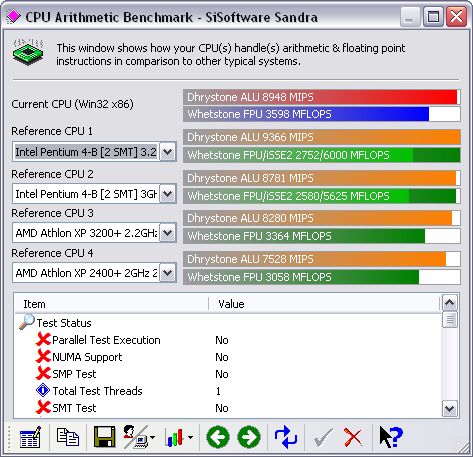This screenshot has width=473, height=457.
Task: Click blue info icon beside Total Test Threads
Action: pos(43,390)
